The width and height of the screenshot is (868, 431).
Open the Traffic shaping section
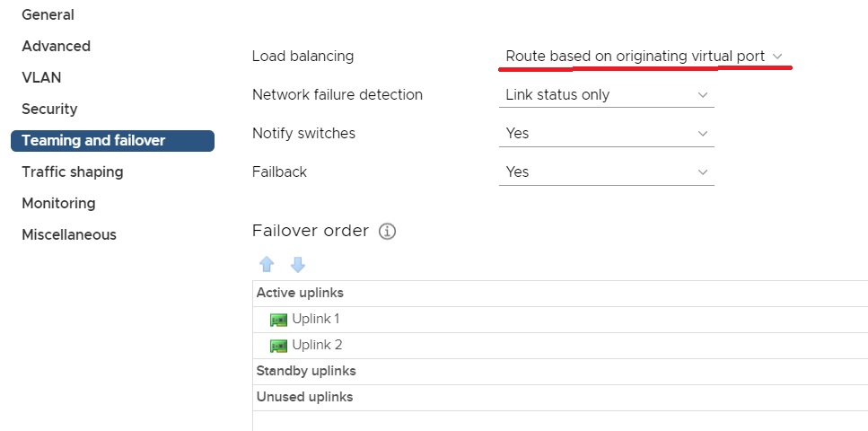click(73, 172)
